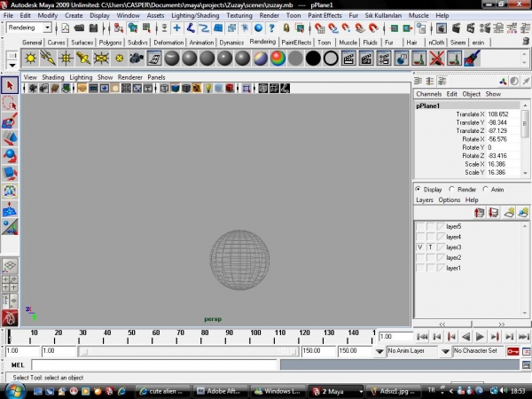Create a Directional Light from shelf
This screenshot has height=399, width=532.
coord(48,59)
